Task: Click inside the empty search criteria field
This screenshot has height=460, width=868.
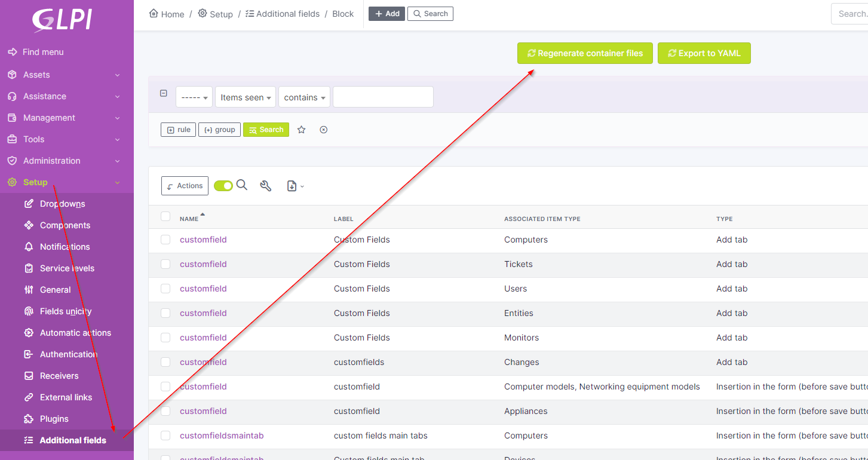Action: click(383, 96)
